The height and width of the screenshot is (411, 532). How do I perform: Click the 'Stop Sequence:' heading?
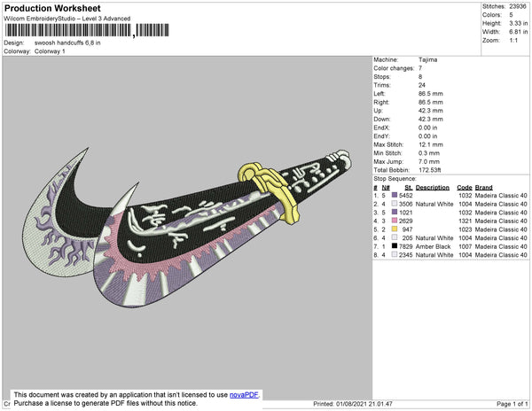point(395,179)
